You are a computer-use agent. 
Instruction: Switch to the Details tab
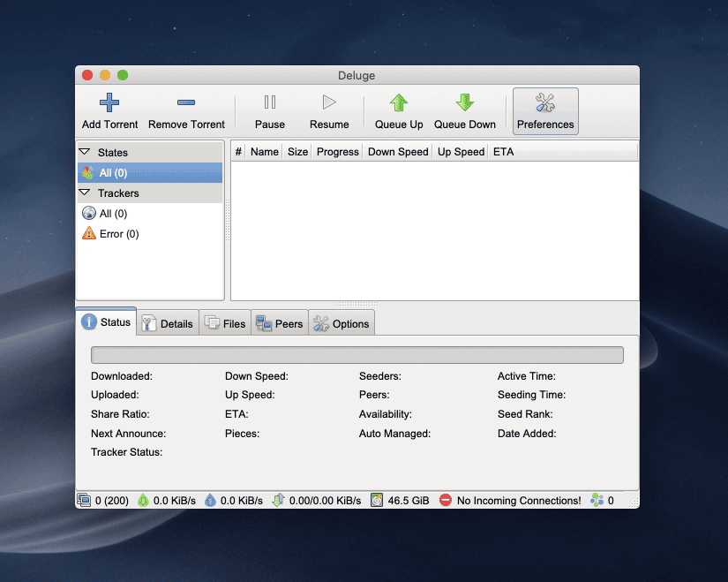168,323
